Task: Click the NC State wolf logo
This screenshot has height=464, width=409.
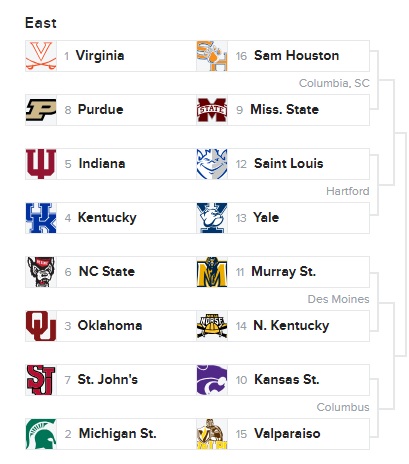Action: click(x=41, y=272)
